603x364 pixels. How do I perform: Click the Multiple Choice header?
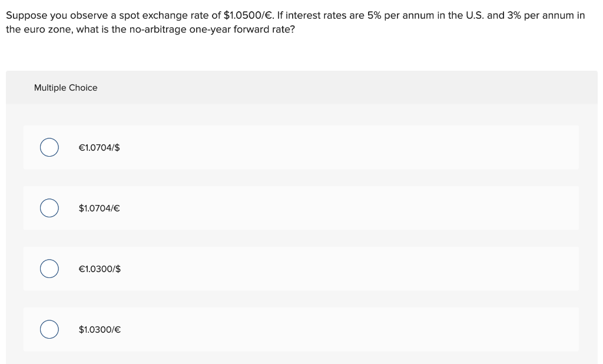pyautogui.click(x=66, y=87)
